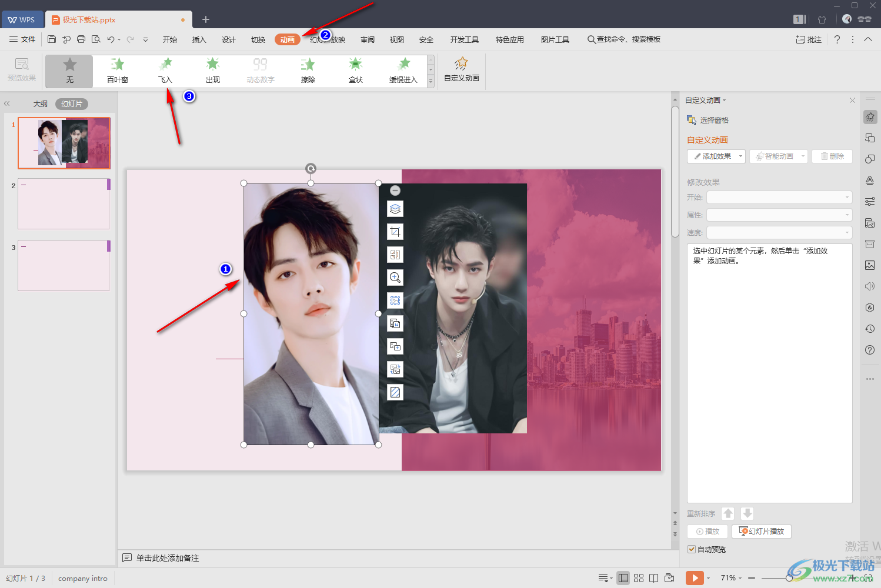Collapse floating image toolbar with minus icon
This screenshot has width=881, height=588.
click(395, 191)
